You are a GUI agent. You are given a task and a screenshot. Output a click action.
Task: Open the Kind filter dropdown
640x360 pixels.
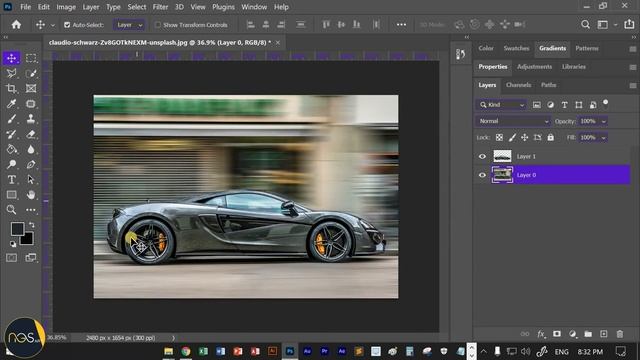[x=501, y=105]
